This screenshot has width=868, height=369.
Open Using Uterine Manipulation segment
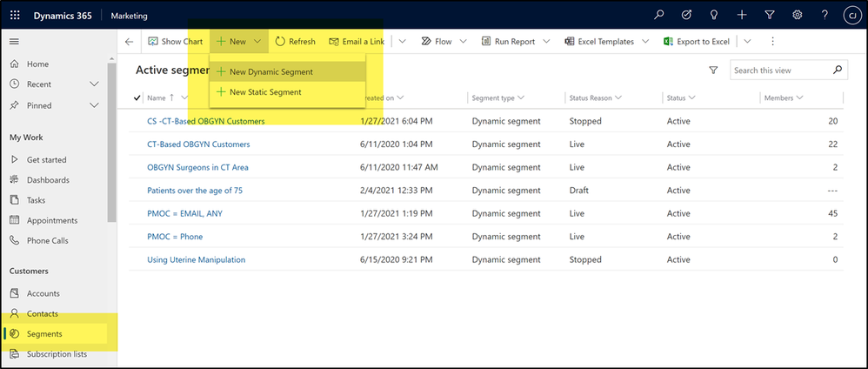pyautogui.click(x=196, y=260)
